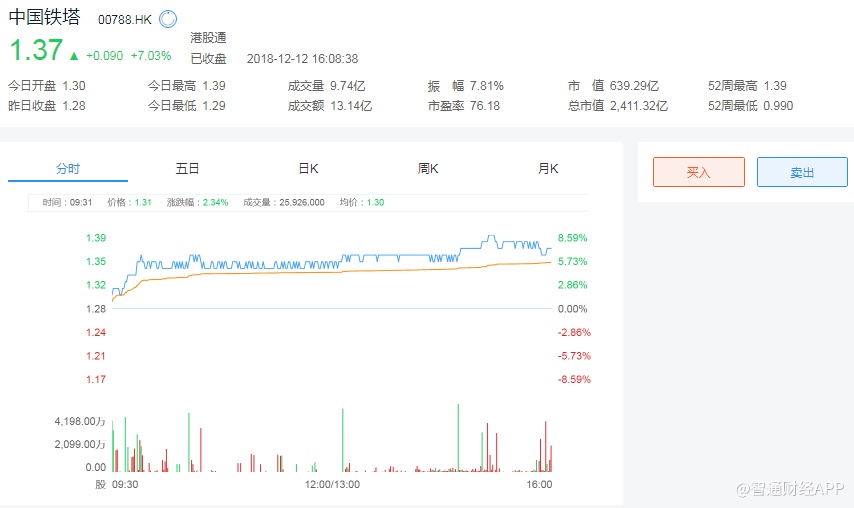Viewport: 854px width, 508px height.
Task: Click the 00788.HK ticker code
Action: click(x=125, y=20)
